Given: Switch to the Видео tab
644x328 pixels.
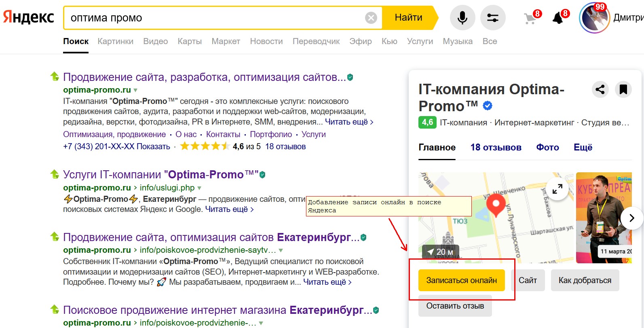Looking at the screenshot, I should point(156,41).
